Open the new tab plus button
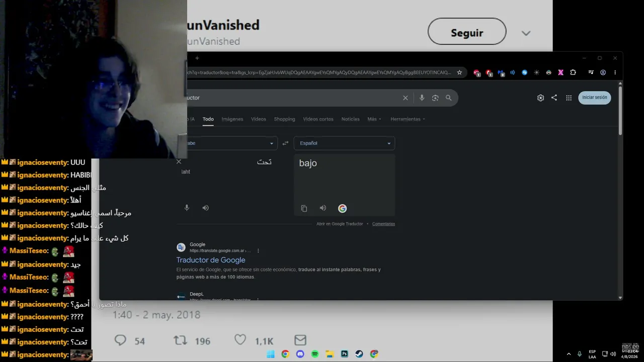This screenshot has width=644, height=362. click(x=197, y=58)
